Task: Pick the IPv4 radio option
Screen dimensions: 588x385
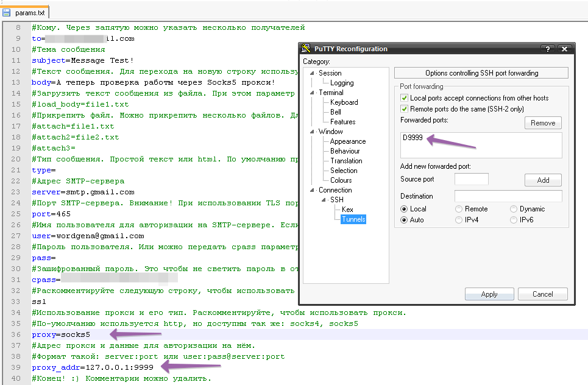Action: [459, 220]
